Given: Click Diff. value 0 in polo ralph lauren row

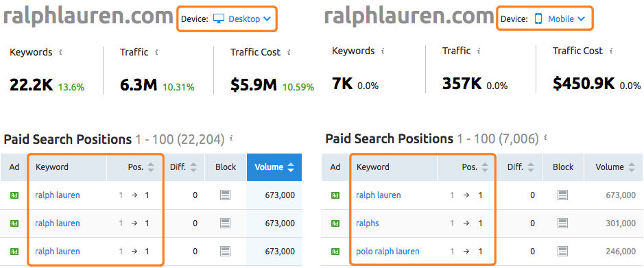Looking at the screenshot, I should point(532,251).
